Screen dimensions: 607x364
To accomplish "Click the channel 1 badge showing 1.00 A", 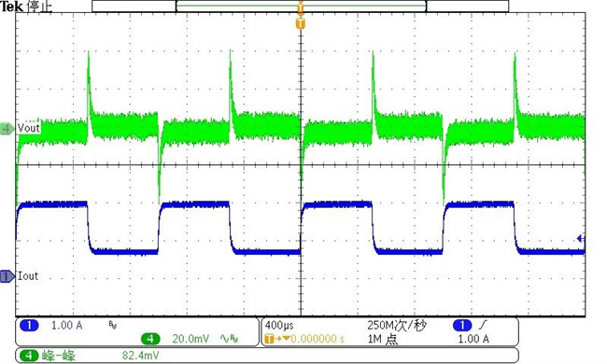I will (x=29, y=326).
